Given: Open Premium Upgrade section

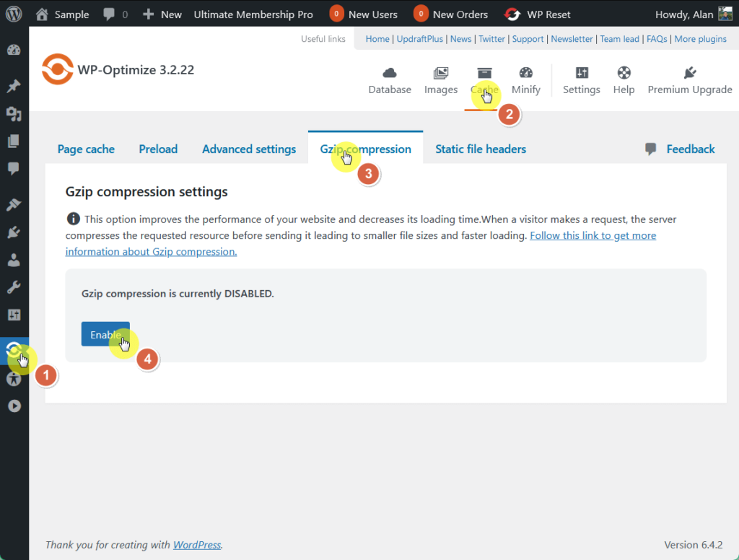Looking at the screenshot, I should 690,81.
